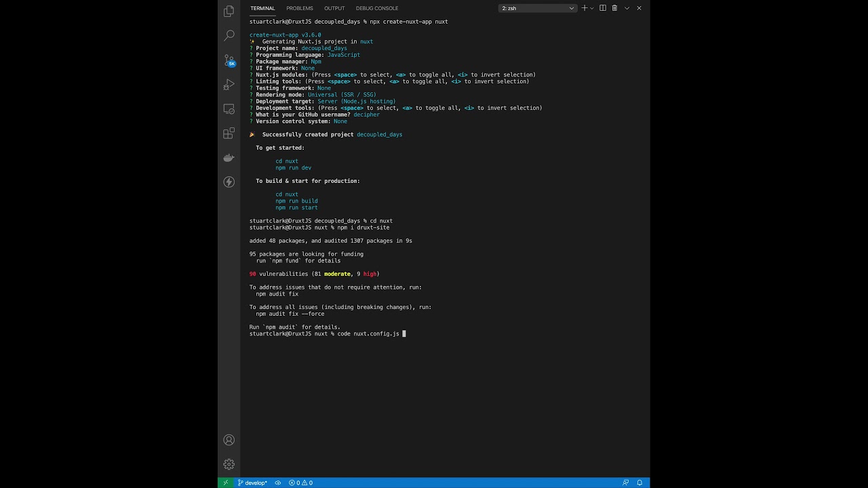
Task: Open errors and warnings count in status bar
Action: click(300, 483)
